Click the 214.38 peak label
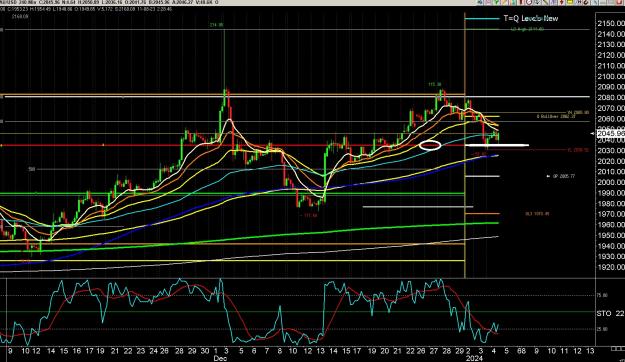 217,25
